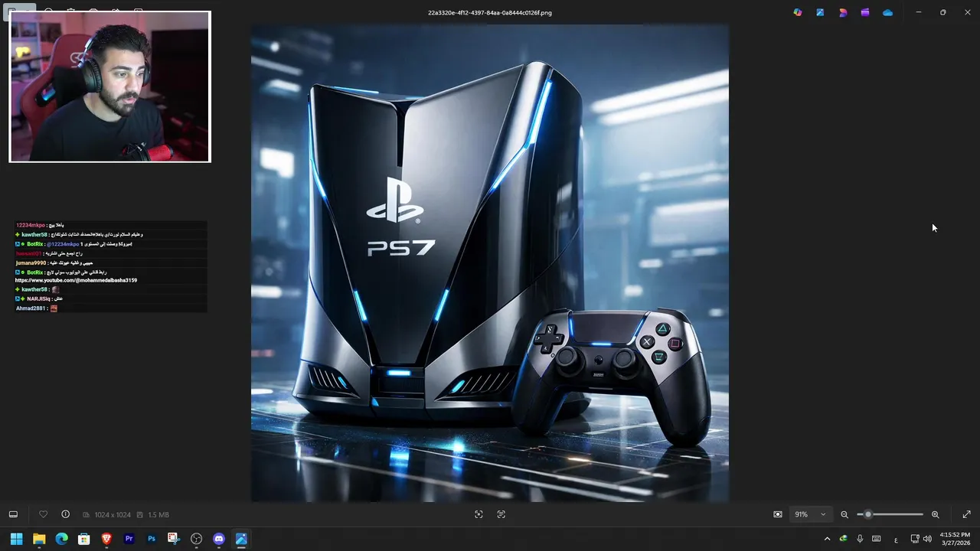Open the YouTube mohammedalbasha3159 link in chat
Image resolution: width=980 pixels, height=551 pixels.
pos(76,281)
